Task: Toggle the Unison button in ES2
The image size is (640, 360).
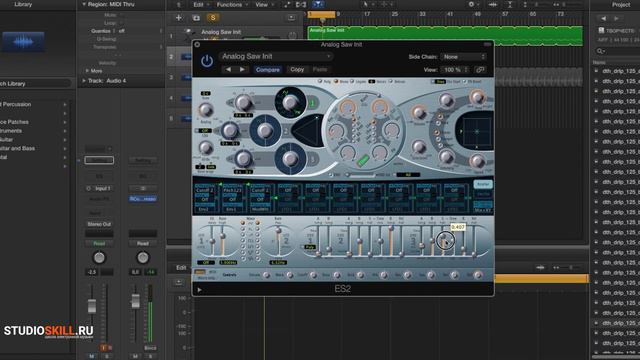Action: coord(391,82)
